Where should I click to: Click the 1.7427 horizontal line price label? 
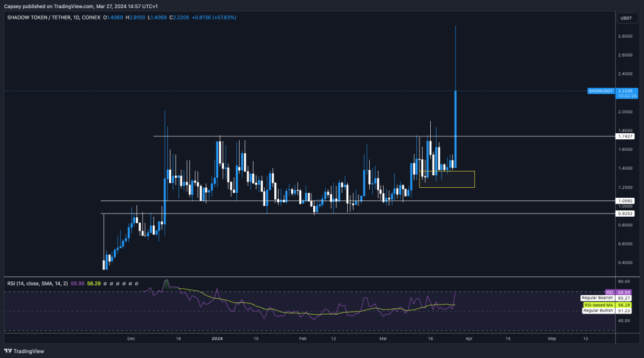point(626,136)
